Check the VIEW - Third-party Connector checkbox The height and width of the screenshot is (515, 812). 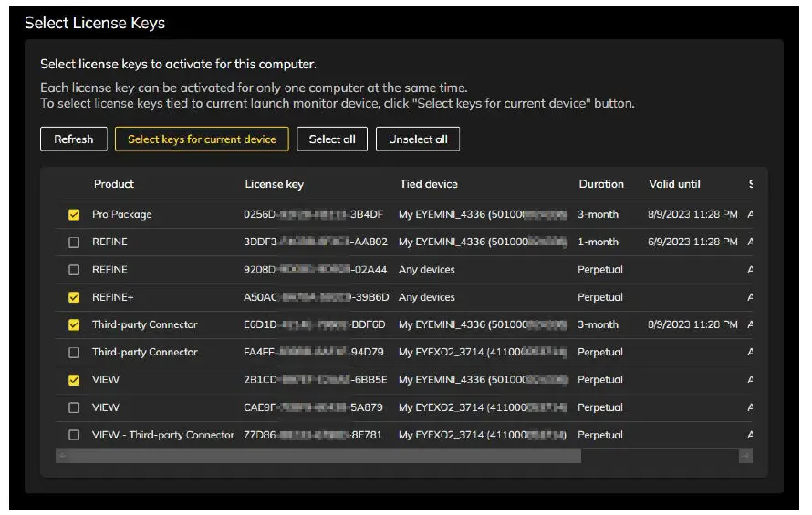74,435
